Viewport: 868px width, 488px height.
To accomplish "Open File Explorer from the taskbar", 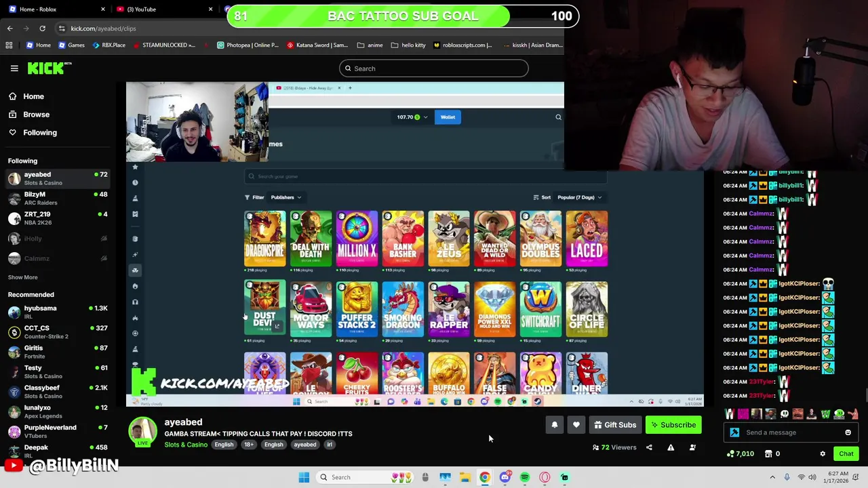I will click(x=465, y=477).
